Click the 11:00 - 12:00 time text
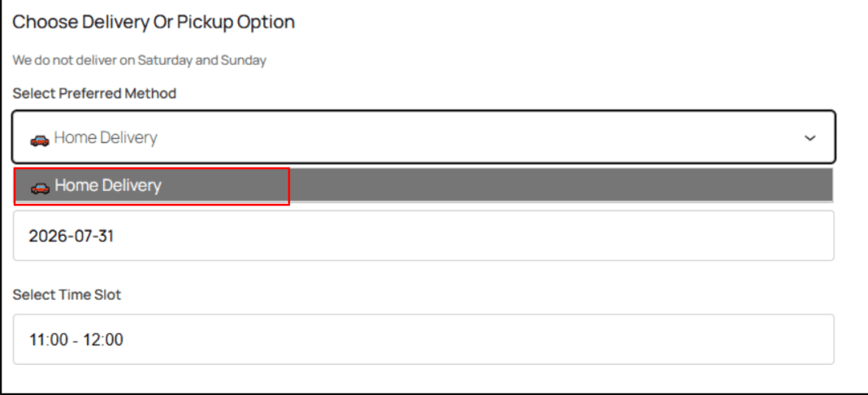868x395 pixels. coord(76,340)
